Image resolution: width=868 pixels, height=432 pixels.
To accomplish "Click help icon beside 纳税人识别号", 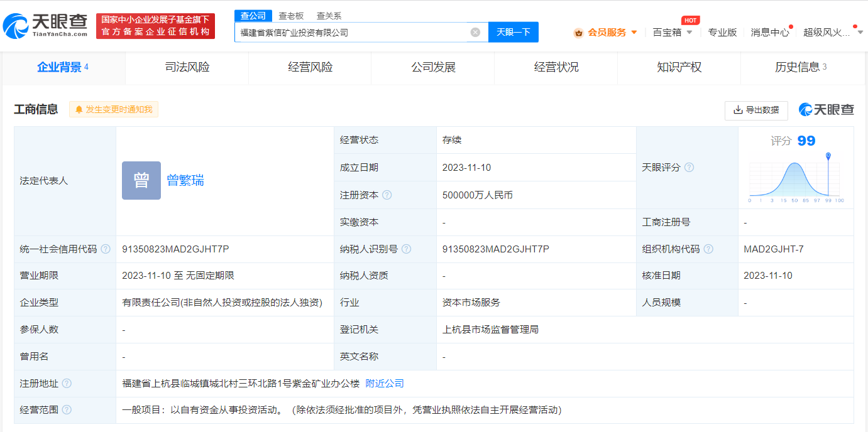I will tap(406, 249).
